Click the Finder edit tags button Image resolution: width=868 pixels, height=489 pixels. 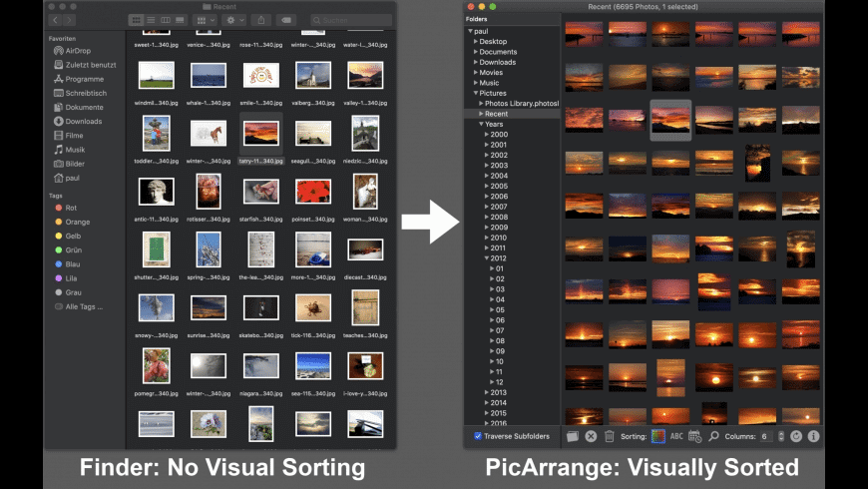[x=286, y=20]
